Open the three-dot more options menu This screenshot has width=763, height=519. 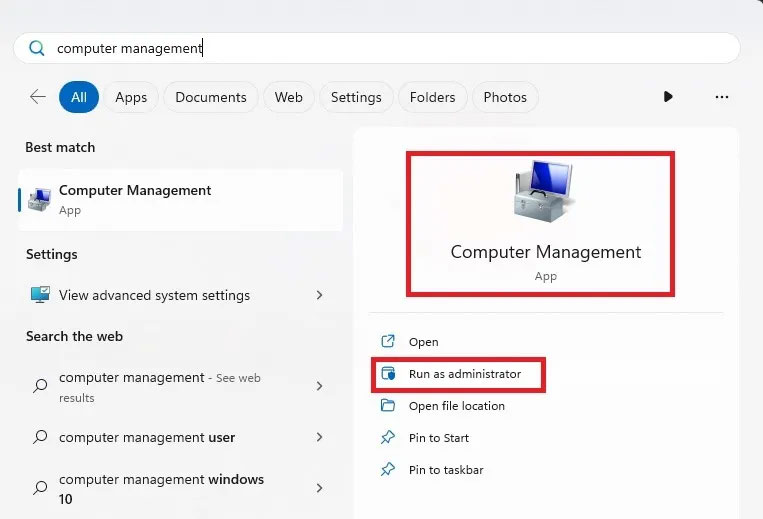pos(722,97)
